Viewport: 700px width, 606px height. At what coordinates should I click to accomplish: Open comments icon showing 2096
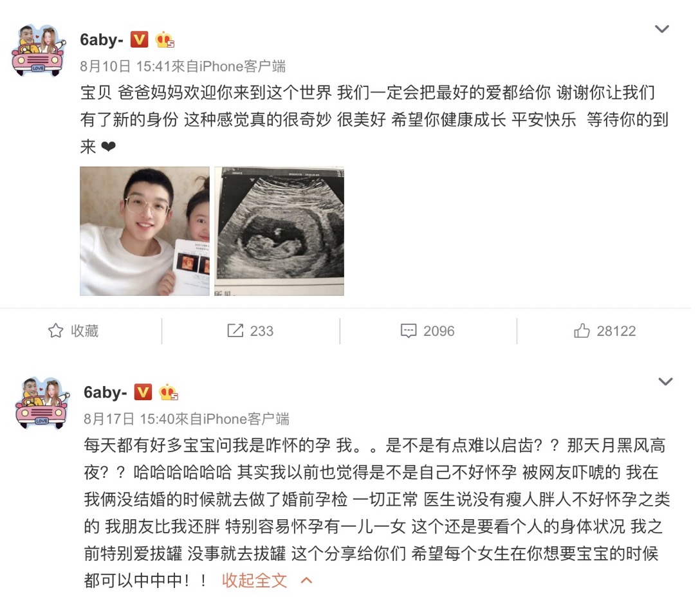point(409,331)
